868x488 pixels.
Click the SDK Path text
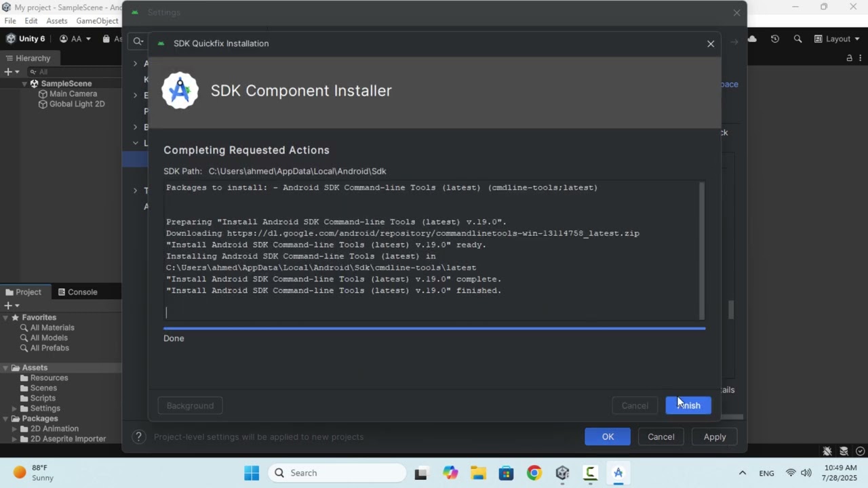click(x=275, y=171)
